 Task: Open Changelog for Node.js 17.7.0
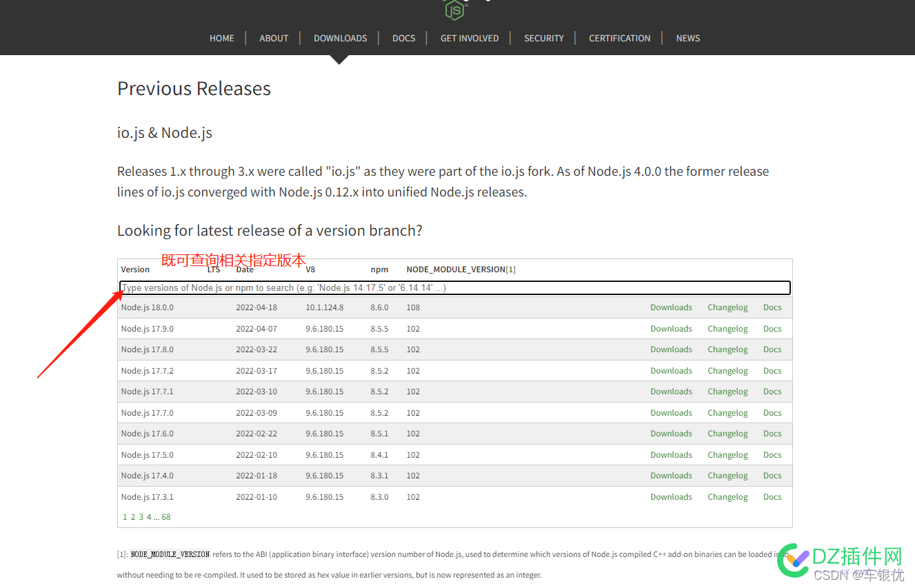(727, 413)
